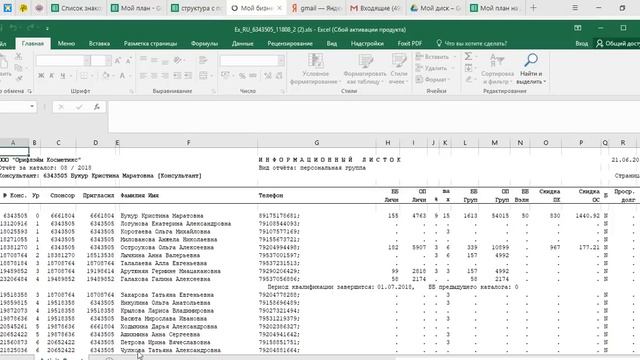
Task: Open the Delete cells (Удалить) dropdown
Action: pos(435,68)
